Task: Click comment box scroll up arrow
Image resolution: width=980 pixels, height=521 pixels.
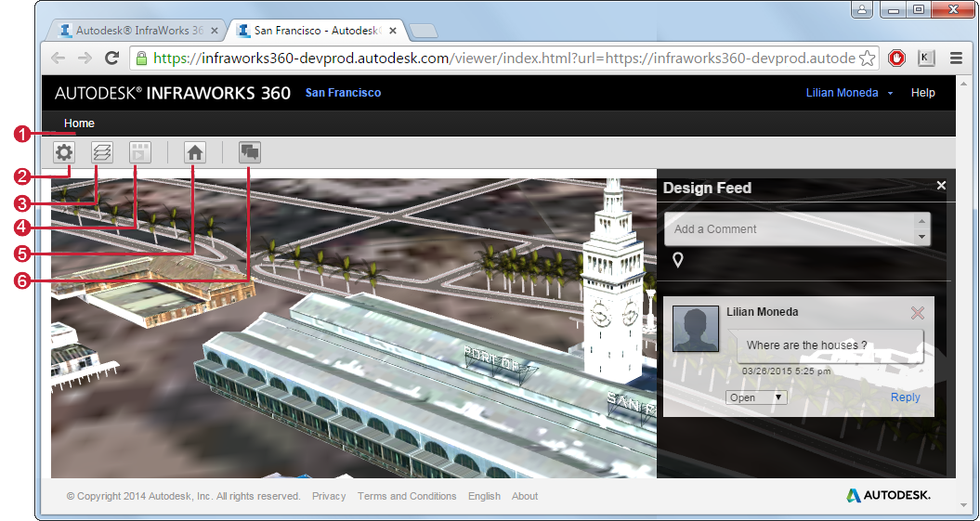Action: point(921,221)
